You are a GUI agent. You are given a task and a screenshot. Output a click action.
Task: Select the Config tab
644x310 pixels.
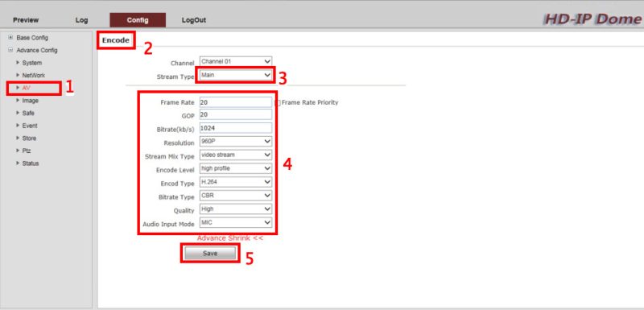[138, 20]
